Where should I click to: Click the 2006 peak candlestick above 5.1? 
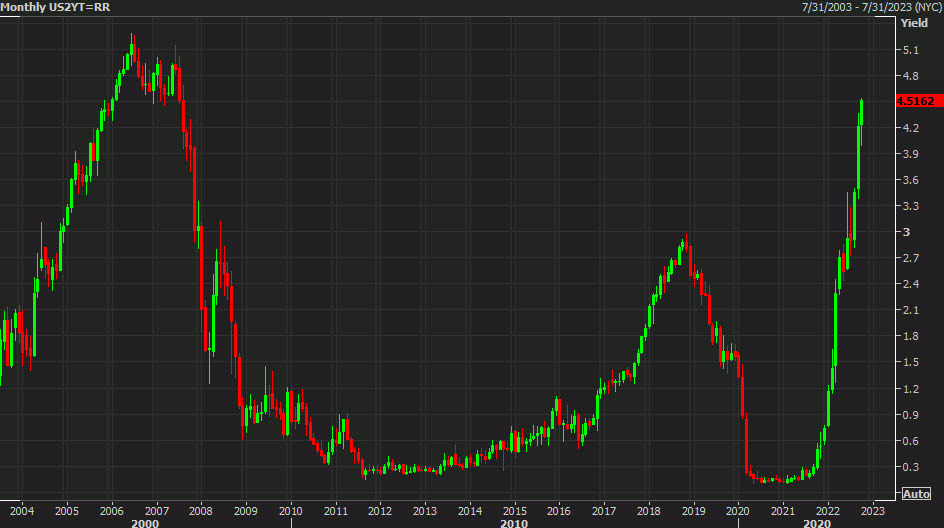(132, 50)
